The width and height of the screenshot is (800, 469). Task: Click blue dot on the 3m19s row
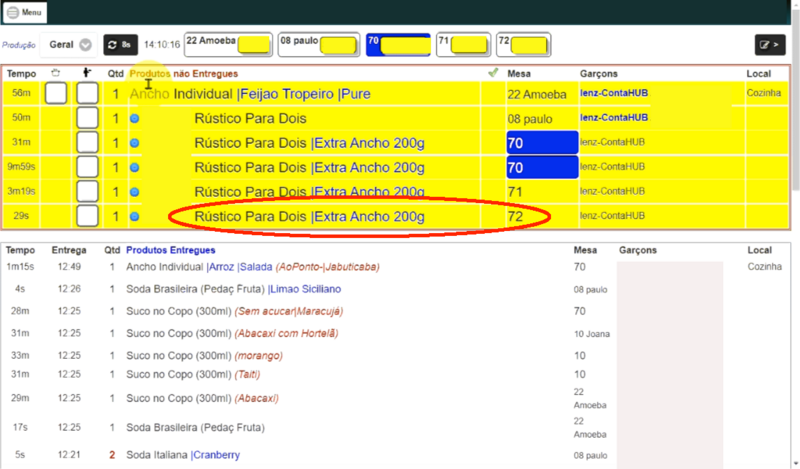pos(135,192)
